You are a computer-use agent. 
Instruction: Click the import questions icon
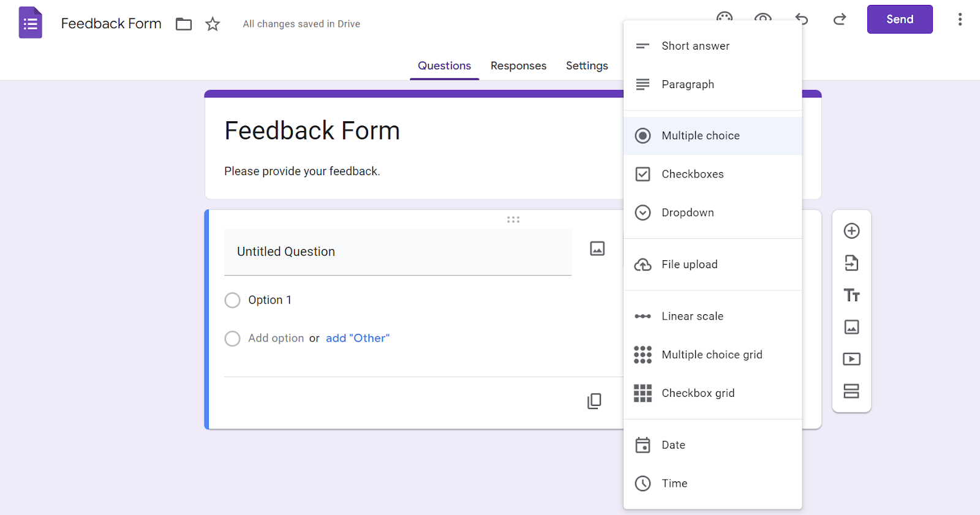(851, 263)
